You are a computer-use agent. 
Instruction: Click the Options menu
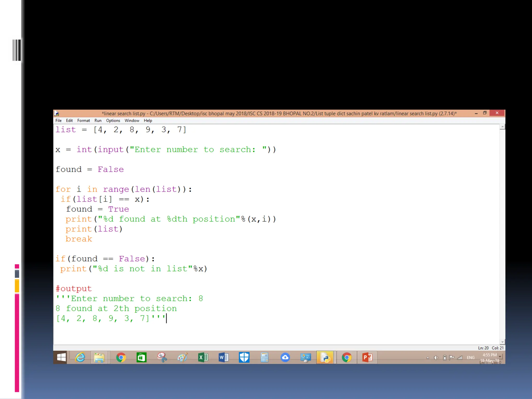tap(113, 121)
